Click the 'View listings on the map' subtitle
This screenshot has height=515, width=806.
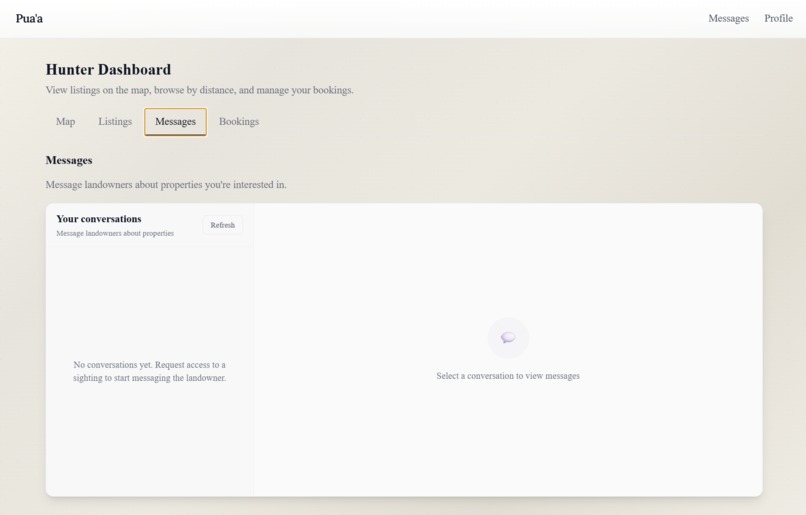coord(199,90)
